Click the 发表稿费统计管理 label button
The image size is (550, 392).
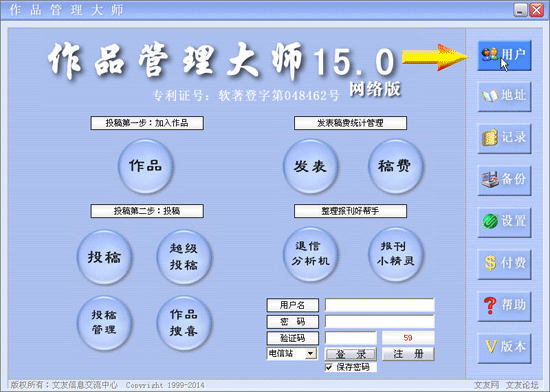[350, 123]
